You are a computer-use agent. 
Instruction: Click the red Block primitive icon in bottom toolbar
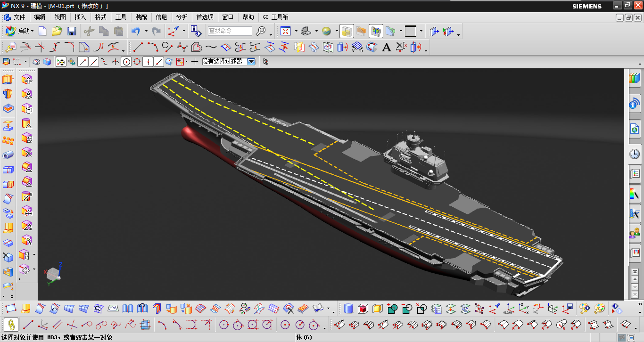363,309
